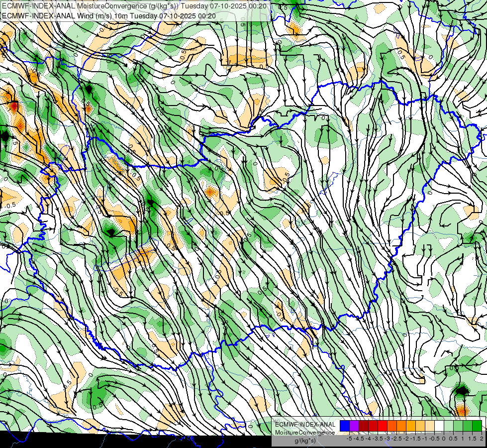487x448 pixels.
Task: Click the Wind (m/s) 10m title line
Action: [109, 16]
